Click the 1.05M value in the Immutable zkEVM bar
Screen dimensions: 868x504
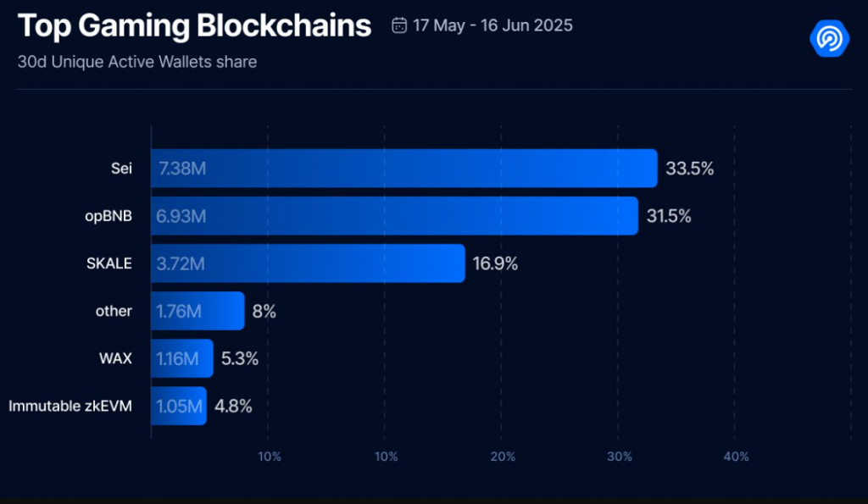click(x=179, y=407)
